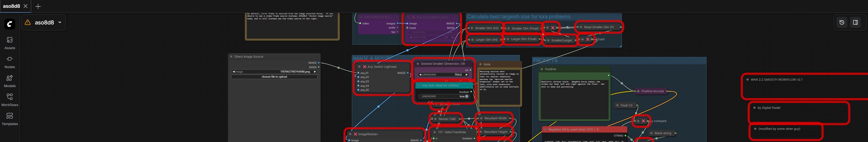Screen dimensions: 868x142
Task: Click the PROMPTS group title
Action: click(x=545, y=60)
